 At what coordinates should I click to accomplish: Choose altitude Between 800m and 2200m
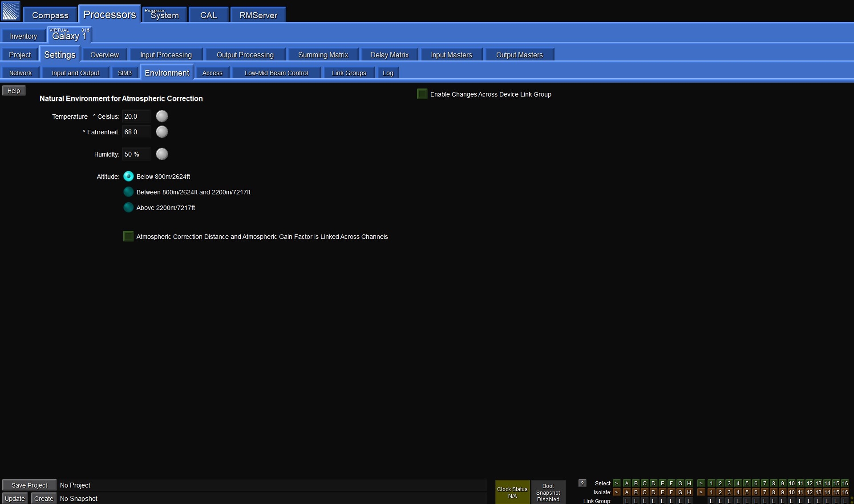coord(129,192)
